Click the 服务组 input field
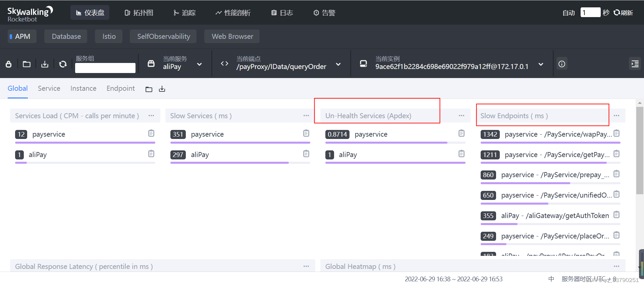644x286 pixels. (x=105, y=68)
